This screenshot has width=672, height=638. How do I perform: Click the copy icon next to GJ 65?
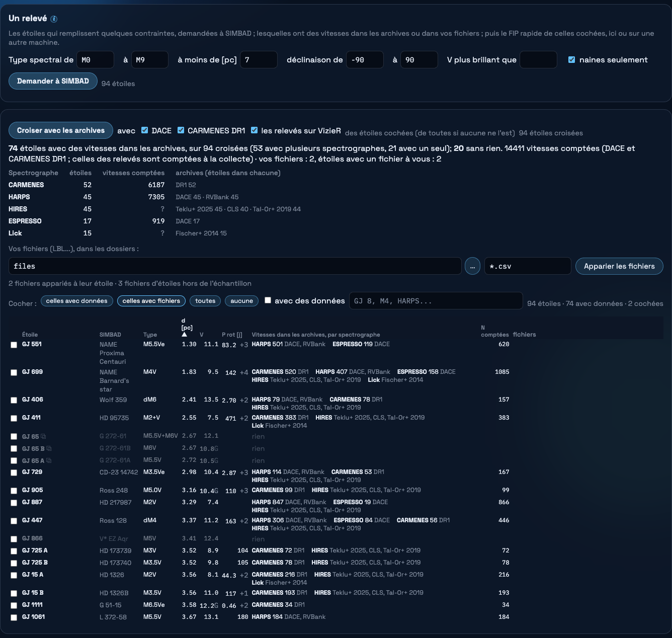[43, 436]
